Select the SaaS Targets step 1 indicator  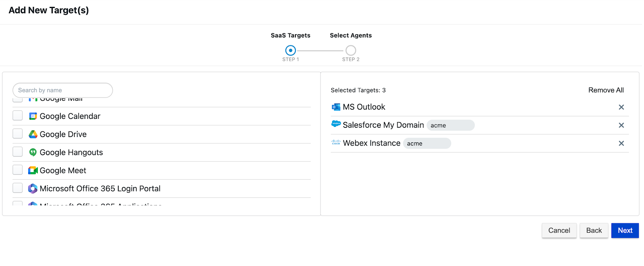coord(291,50)
